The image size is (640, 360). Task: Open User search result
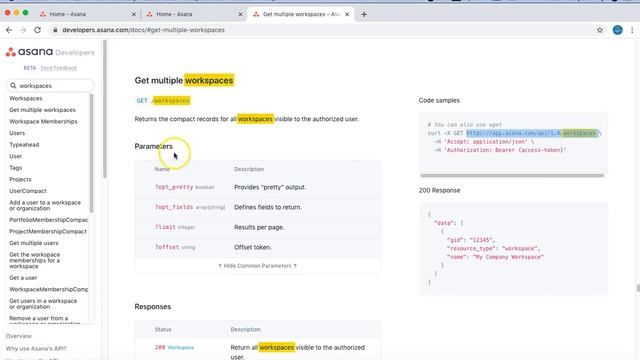16,156
